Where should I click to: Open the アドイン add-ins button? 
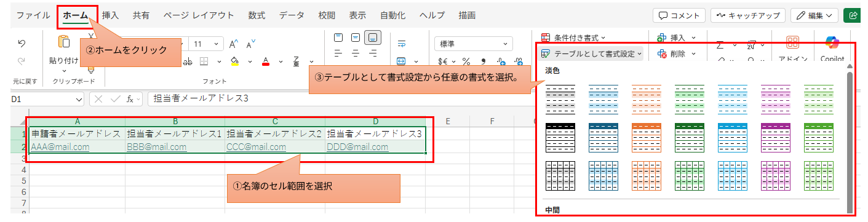click(792, 48)
